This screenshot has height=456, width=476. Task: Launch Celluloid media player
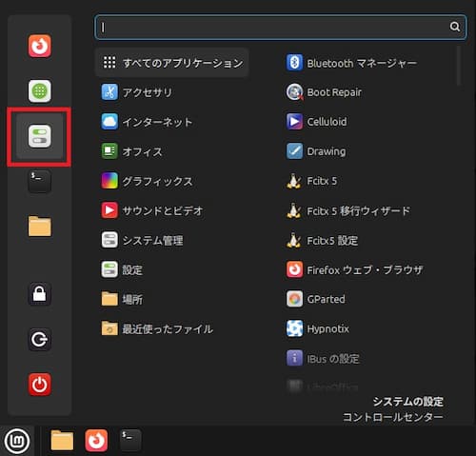[317, 122]
